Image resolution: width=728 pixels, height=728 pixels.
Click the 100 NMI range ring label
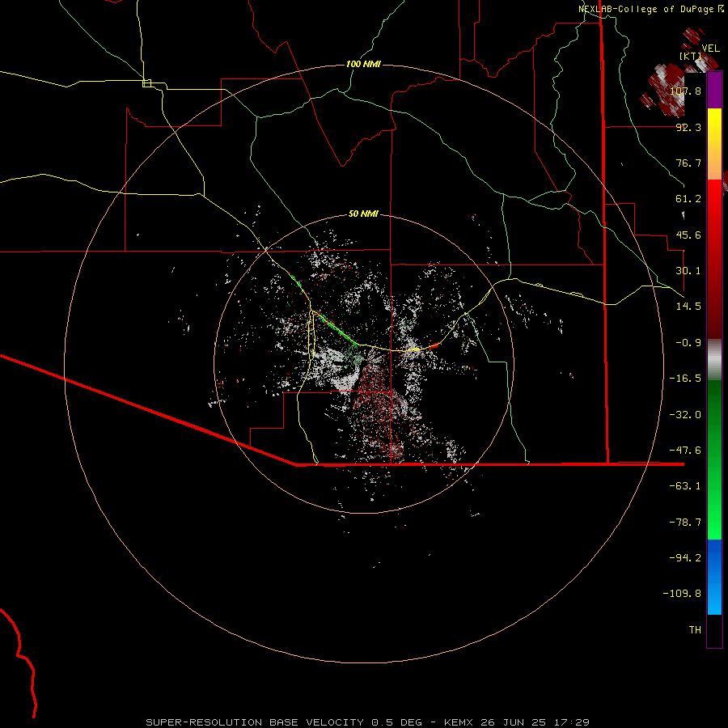coord(363,64)
